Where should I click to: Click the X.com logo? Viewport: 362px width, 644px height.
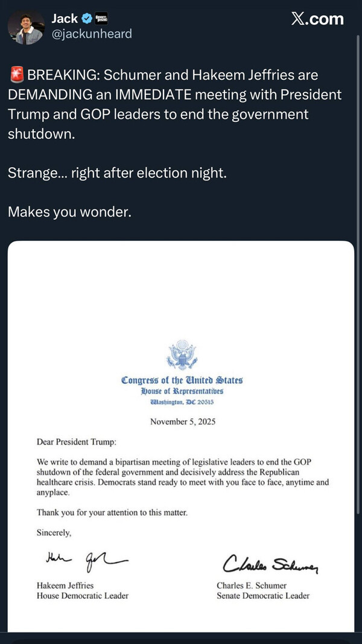[x=317, y=19]
